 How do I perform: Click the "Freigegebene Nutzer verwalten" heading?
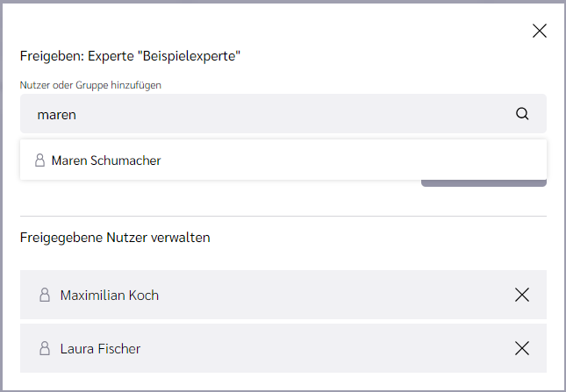coord(115,238)
